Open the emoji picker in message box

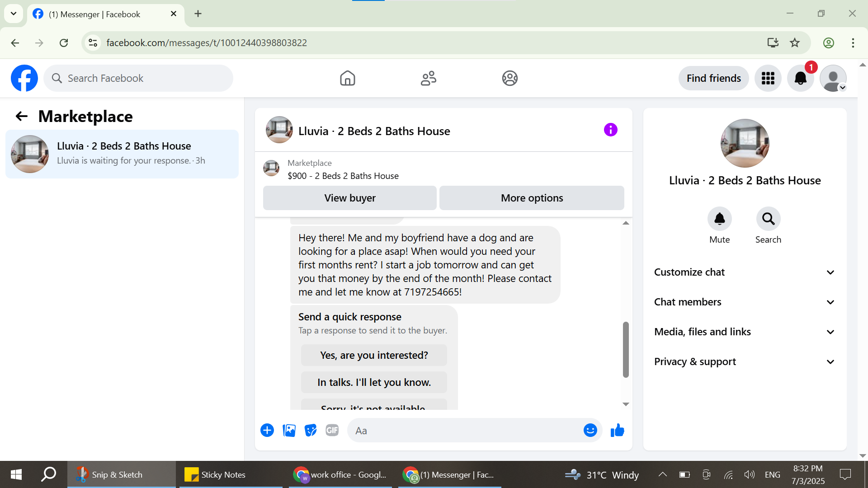click(590, 430)
